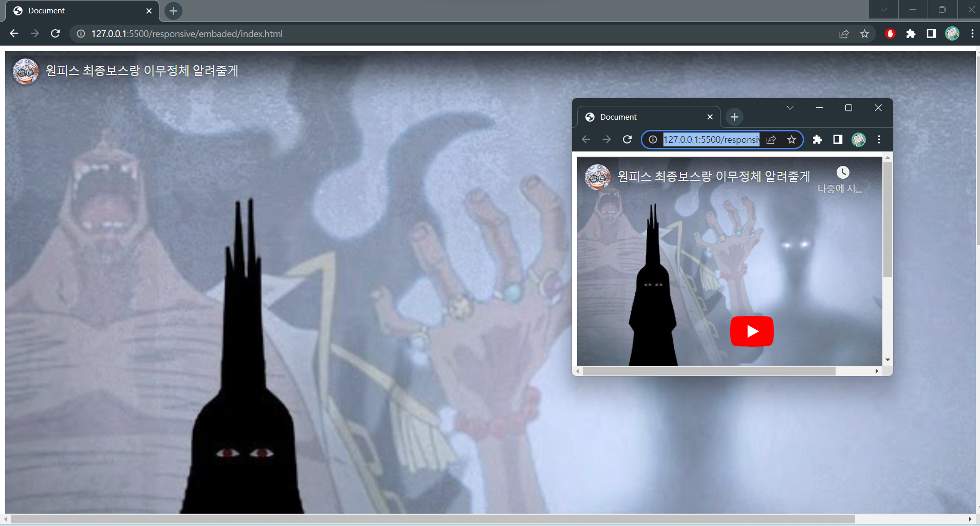
Task: Open a new tab in small window
Action: (x=734, y=117)
